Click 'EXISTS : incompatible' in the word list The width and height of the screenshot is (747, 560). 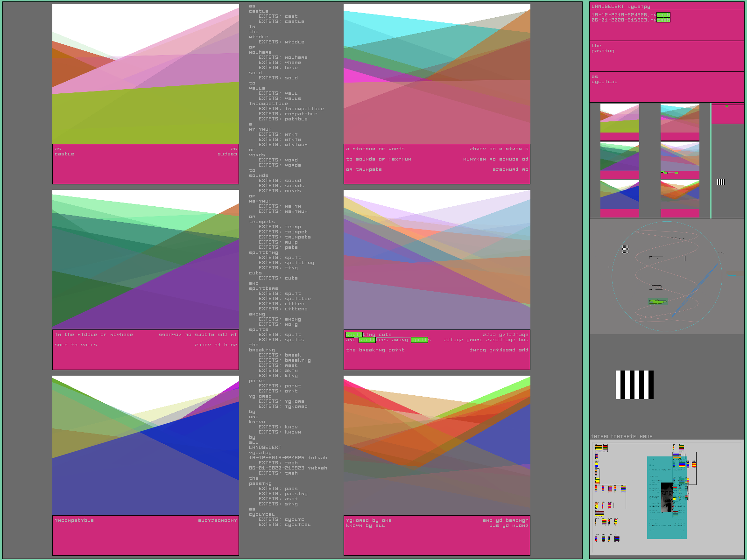pyautogui.click(x=291, y=109)
